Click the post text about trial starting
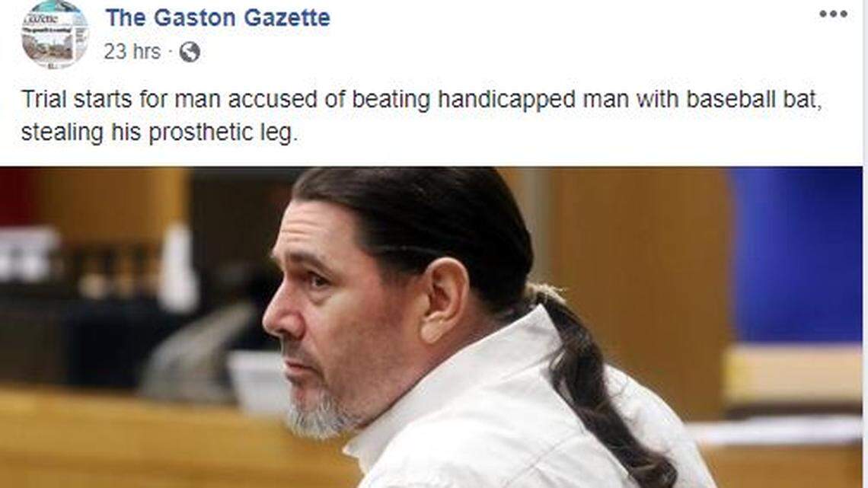The height and width of the screenshot is (488, 868). pyautogui.click(x=422, y=116)
